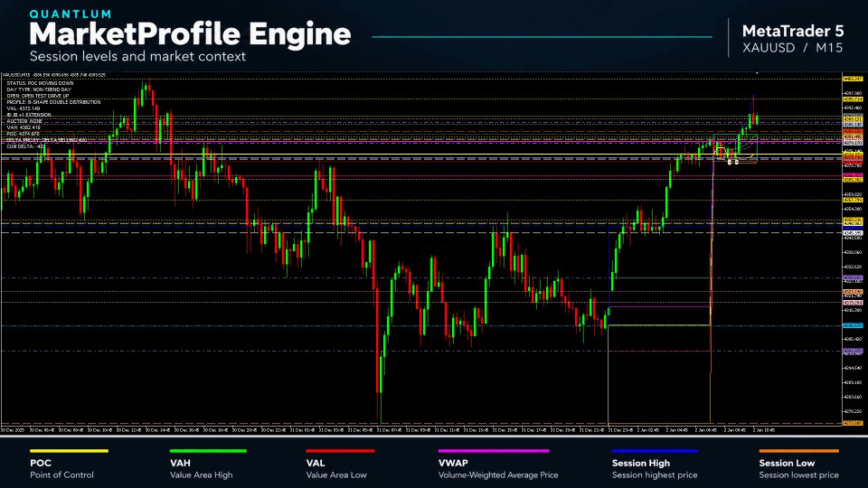Click the 'CUM DELTA' readout on chart

click(26, 146)
